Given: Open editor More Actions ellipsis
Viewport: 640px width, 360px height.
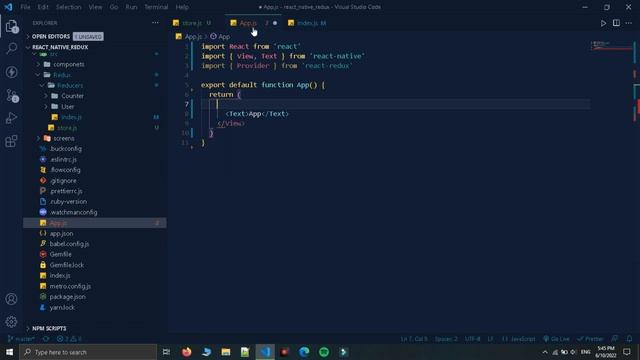Looking at the screenshot, I should point(629,23).
